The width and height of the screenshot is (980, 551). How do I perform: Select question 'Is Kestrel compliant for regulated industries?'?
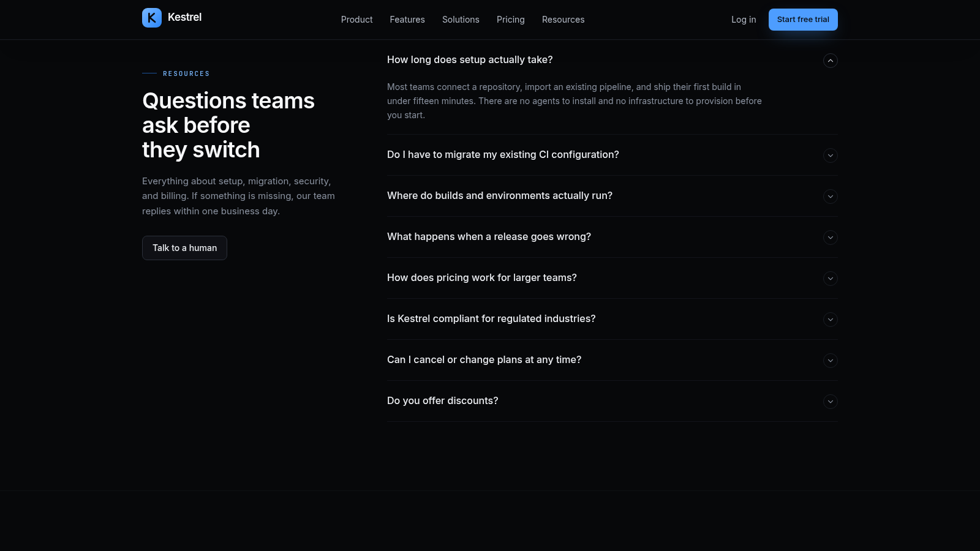[x=491, y=319]
